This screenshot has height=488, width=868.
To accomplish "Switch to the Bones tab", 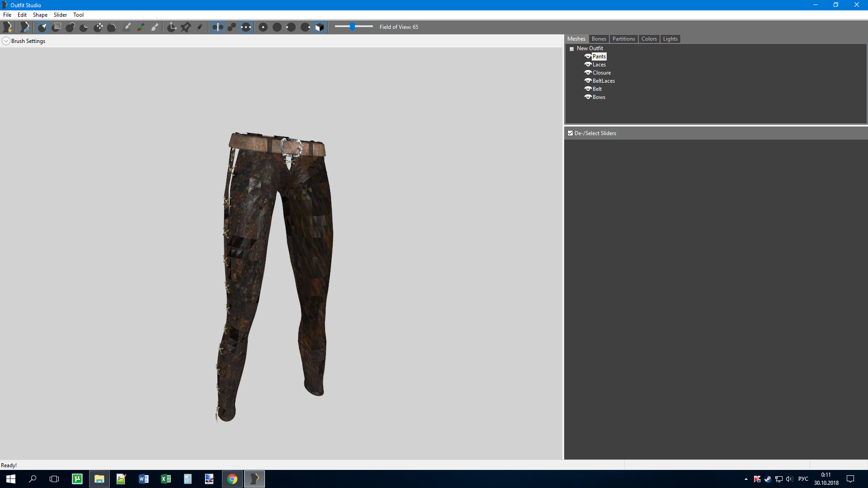I will click(x=599, y=39).
